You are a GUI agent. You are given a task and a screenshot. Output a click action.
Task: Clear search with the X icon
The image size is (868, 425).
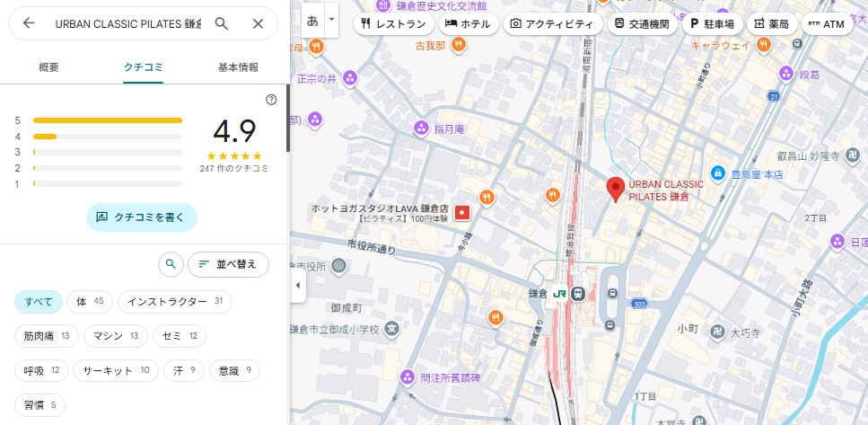coord(259,23)
